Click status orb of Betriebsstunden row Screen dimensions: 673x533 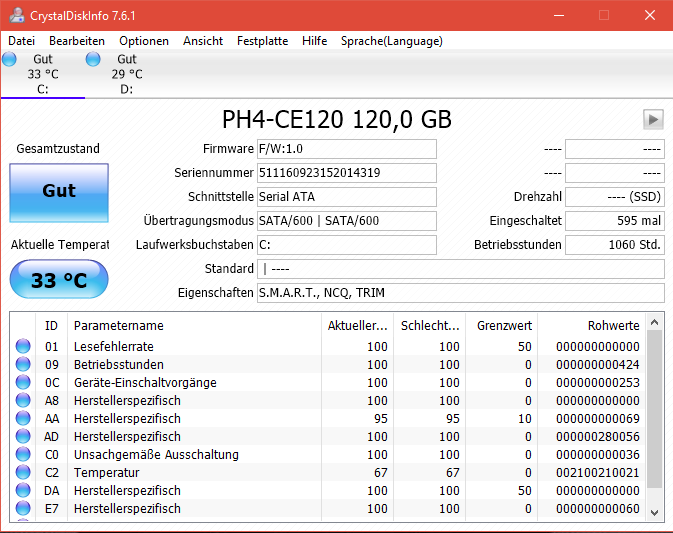[x=23, y=364]
